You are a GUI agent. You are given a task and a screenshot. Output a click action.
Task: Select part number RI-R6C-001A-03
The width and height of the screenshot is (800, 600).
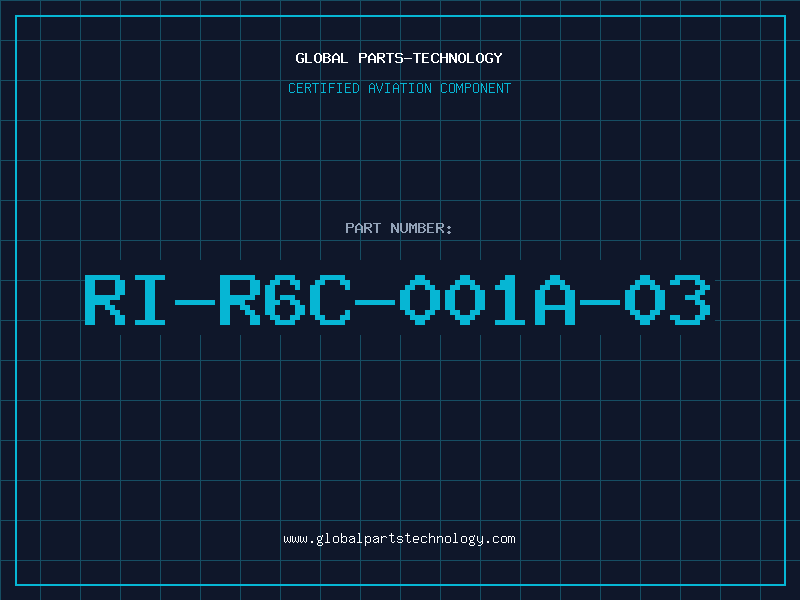tap(398, 299)
